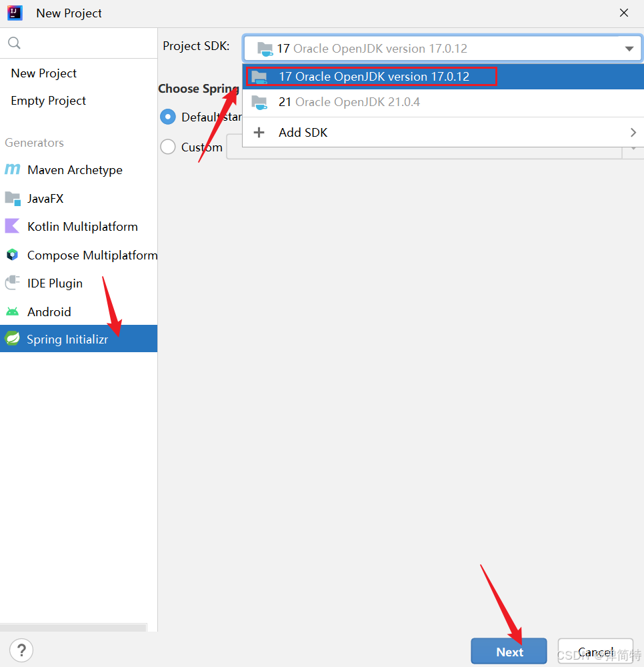This screenshot has height=667, width=644.
Task: Select JavaFX generator entry
Action: (79, 198)
